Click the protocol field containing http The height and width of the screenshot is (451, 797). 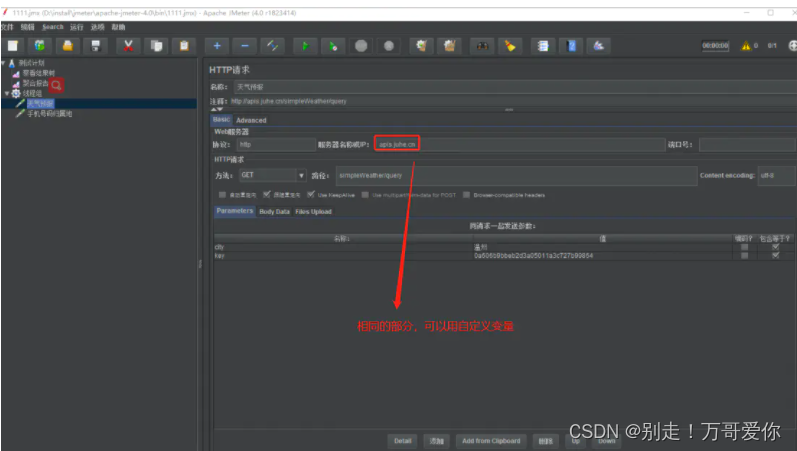tap(276, 144)
